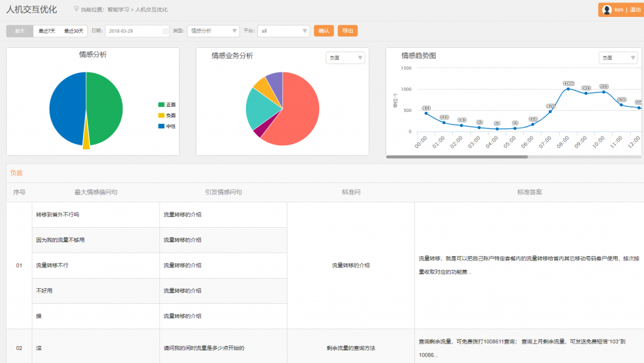The width and height of the screenshot is (644, 363).
Task: Open the 类型 dropdown showing 情感分析
Action: tap(213, 31)
